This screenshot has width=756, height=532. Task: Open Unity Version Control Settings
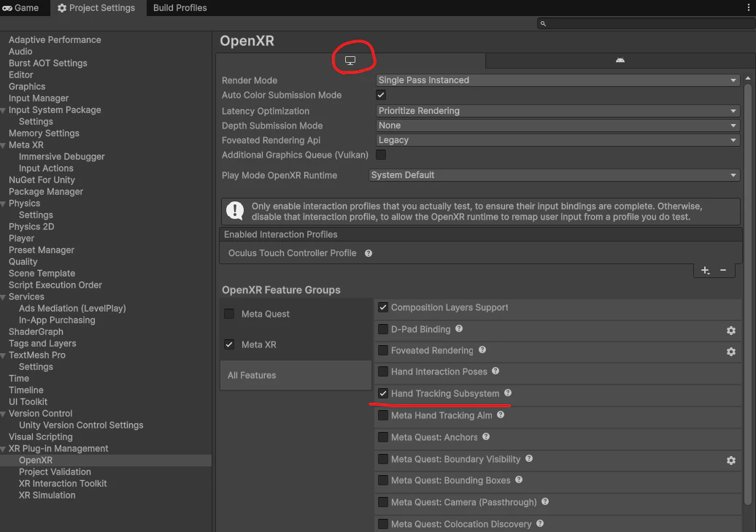point(80,425)
